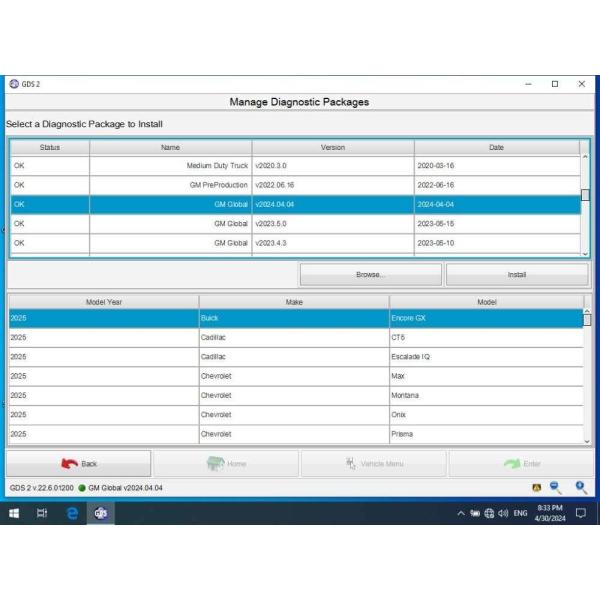
Task: Click the Back button with red arrow
Action: click(79, 464)
